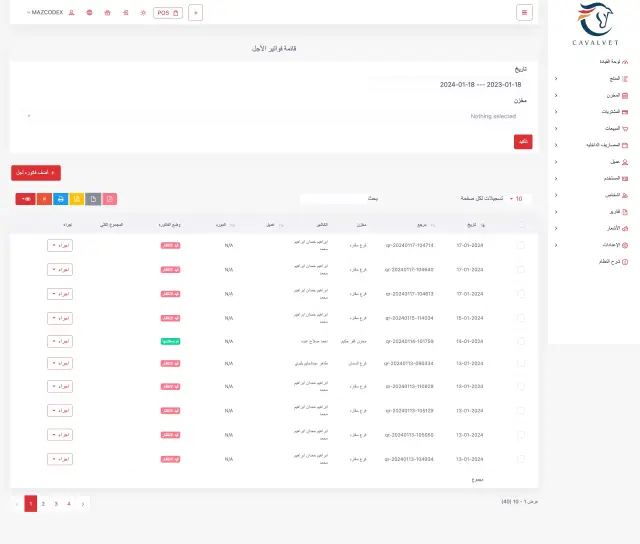Expand the people sidebar item chevron

556,195
